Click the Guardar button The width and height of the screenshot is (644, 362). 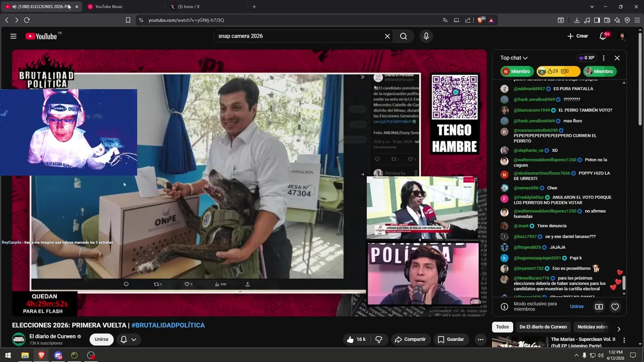[x=450, y=339]
